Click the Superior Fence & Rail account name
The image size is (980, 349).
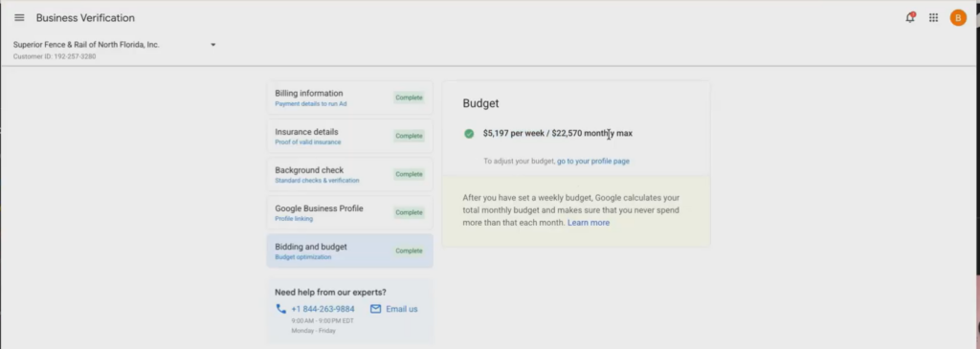[86, 45]
